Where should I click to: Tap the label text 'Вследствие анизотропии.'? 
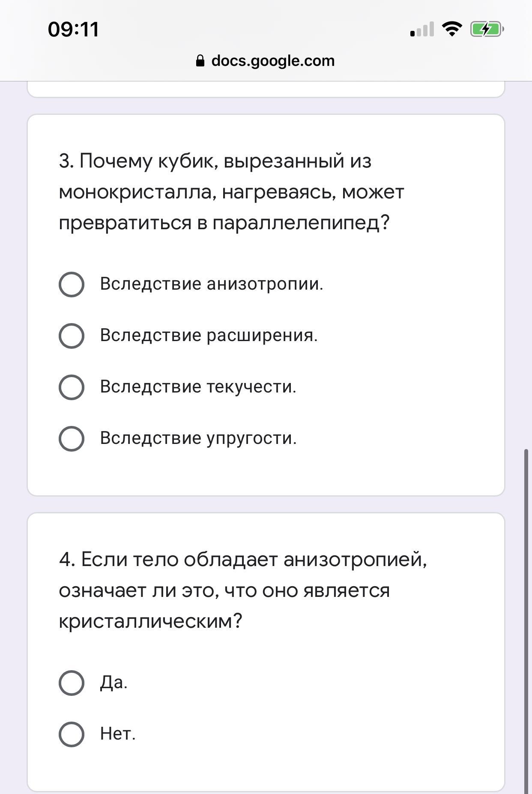click(x=212, y=284)
